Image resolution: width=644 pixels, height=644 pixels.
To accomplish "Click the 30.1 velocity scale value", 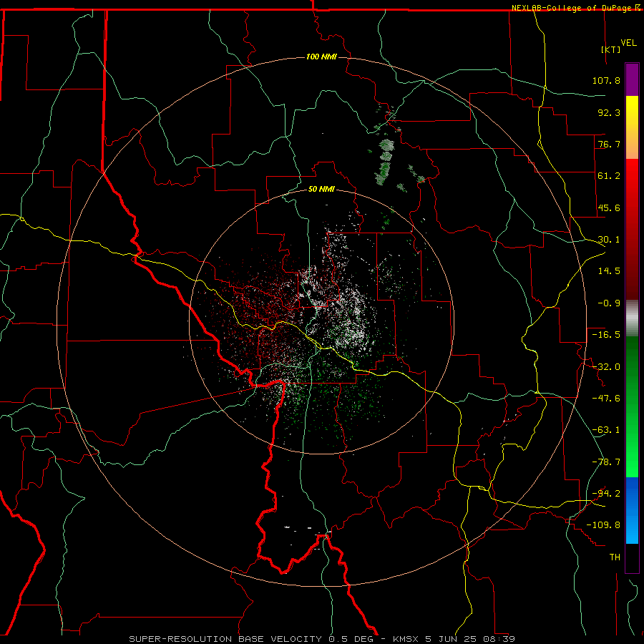I will (x=609, y=240).
